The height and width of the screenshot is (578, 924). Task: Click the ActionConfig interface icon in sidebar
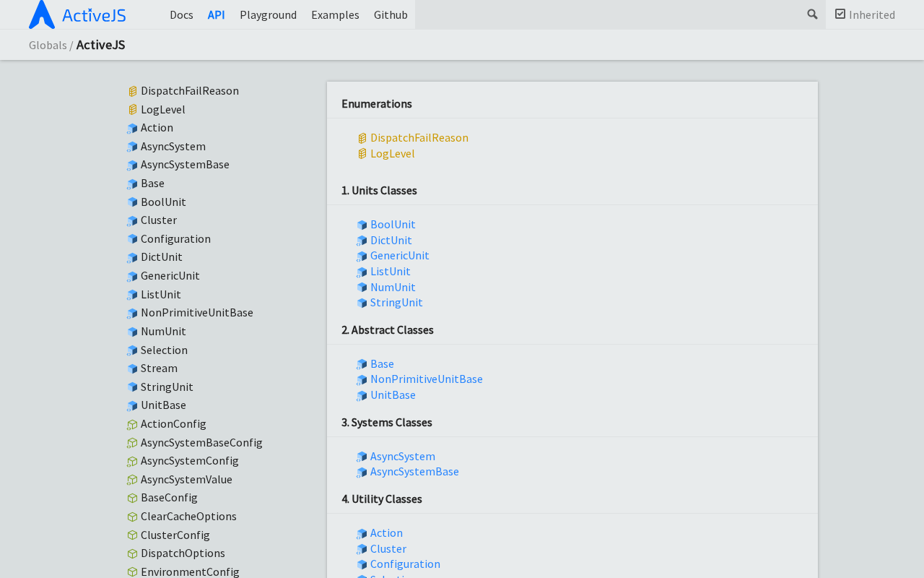pos(132,425)
